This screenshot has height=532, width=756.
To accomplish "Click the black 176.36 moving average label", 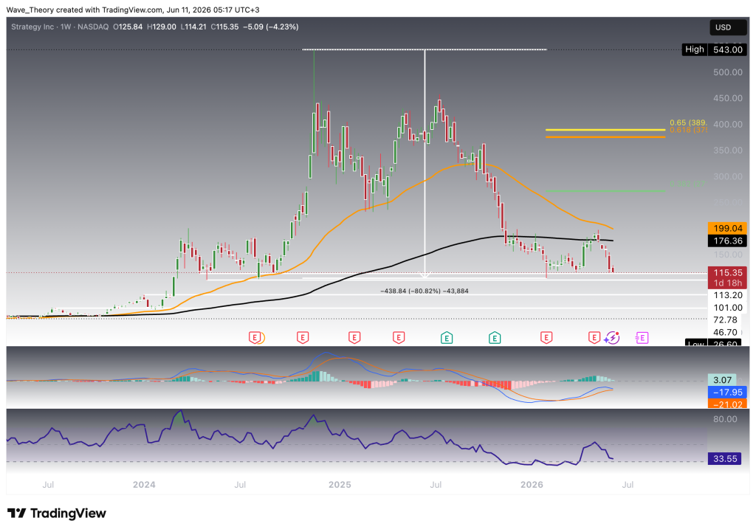I will tap(727, 241).
